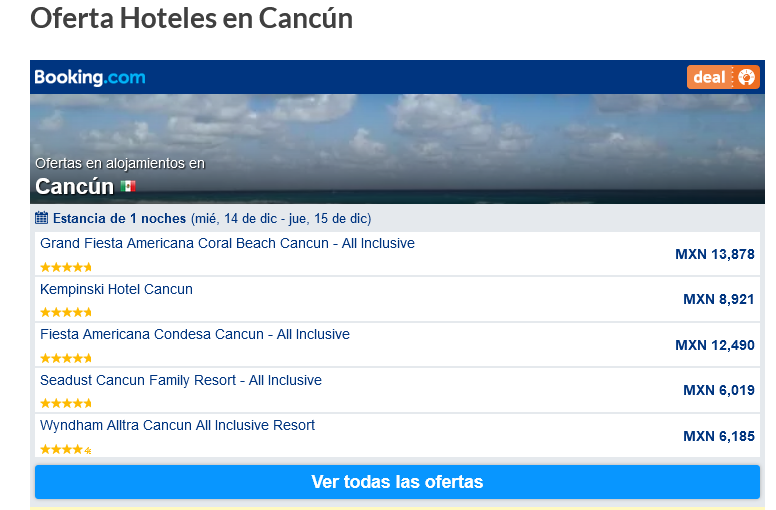Click Wyndham Alltra Cancun star rating
776x510 pixels.
(66, 449)
